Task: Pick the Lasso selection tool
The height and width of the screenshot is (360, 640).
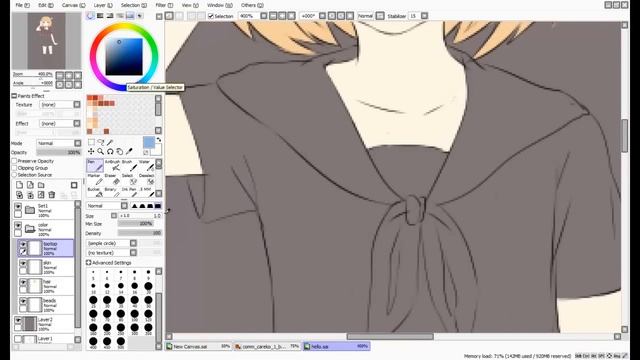Action: point(100,142)
